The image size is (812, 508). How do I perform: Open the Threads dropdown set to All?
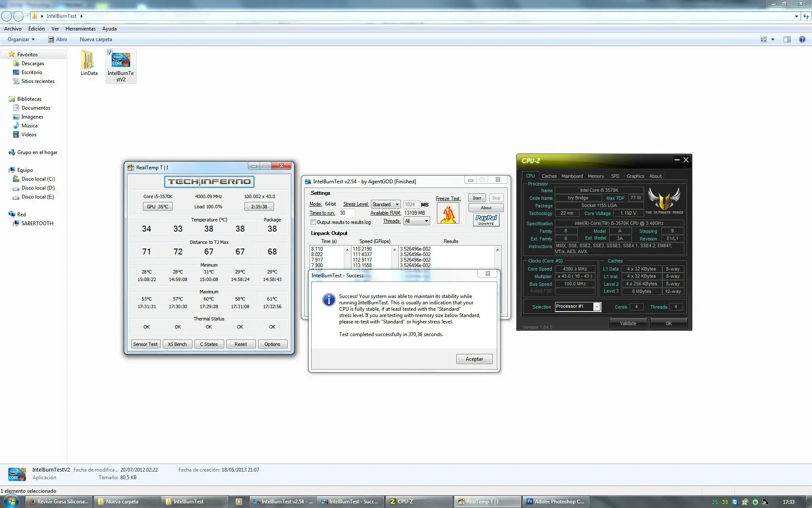click(x=417, y=221)
